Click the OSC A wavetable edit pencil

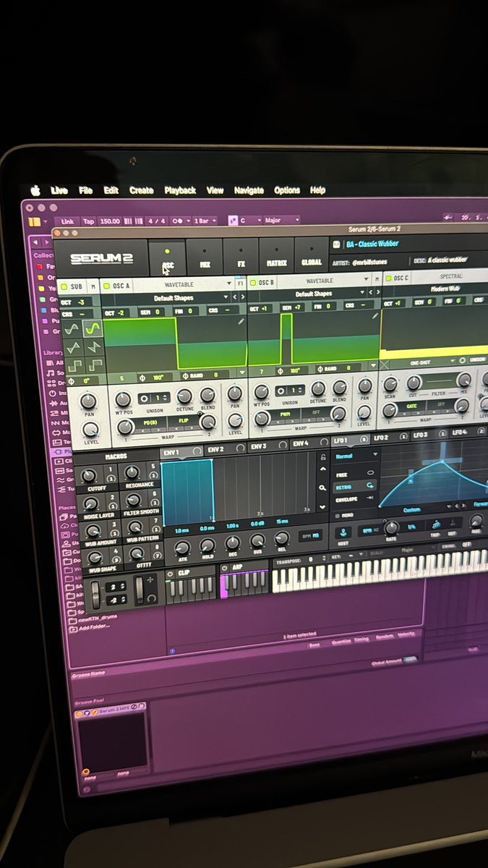pyautogui.click(x=240, y=322)
